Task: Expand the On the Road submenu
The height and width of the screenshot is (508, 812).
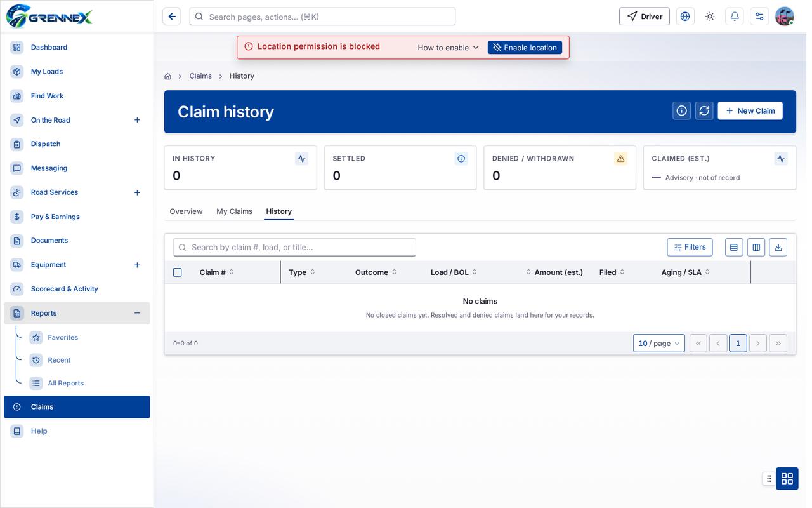Action: [x=137, y=120]
